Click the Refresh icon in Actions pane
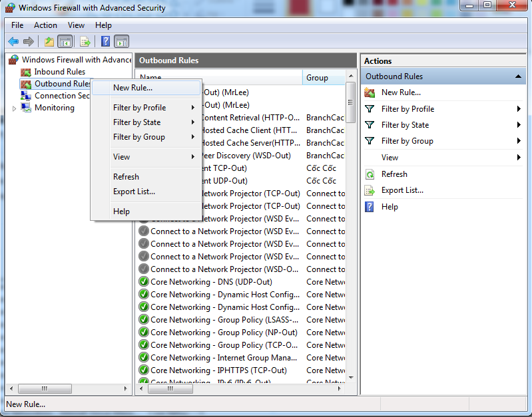 pos(370,174)
